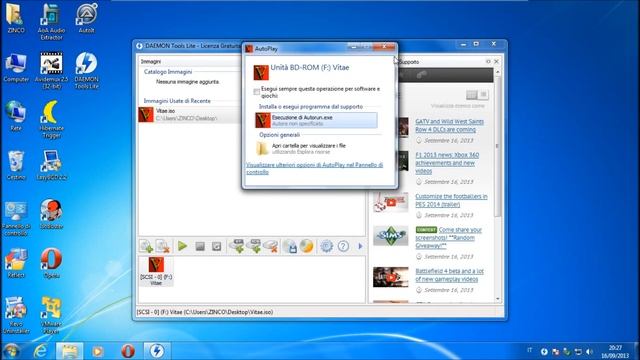Click the Burn image to disc icon
Screen dimensions: 640x360
click(x=307, y=246)
